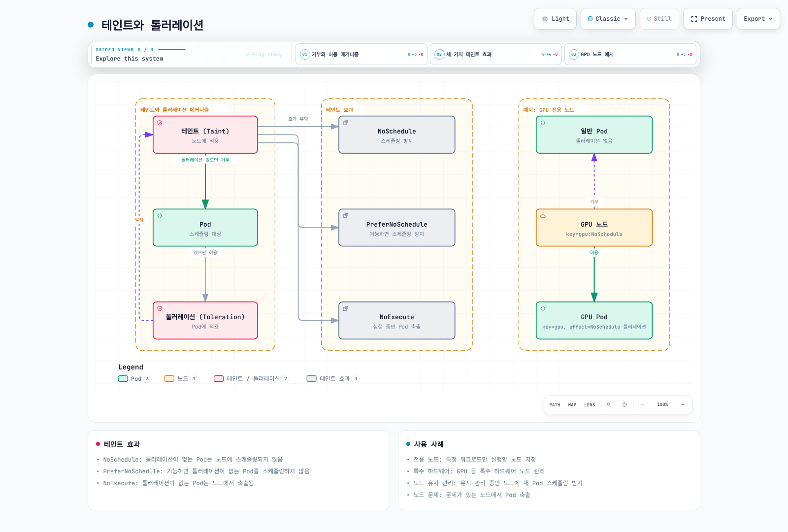
Task: Toggle the Still animation button
Action: click(x=659, y=19)
